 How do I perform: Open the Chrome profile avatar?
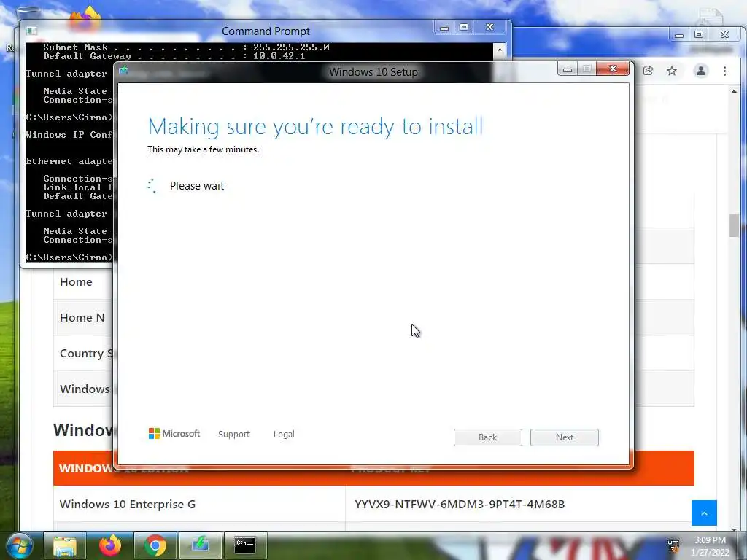701,71
